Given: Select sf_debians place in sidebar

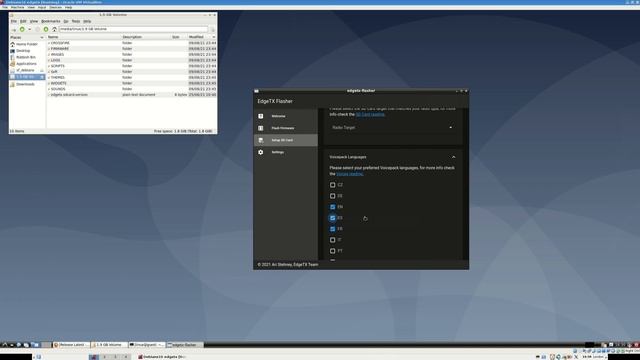Looking at the screenshot, I should click(24, 70).
